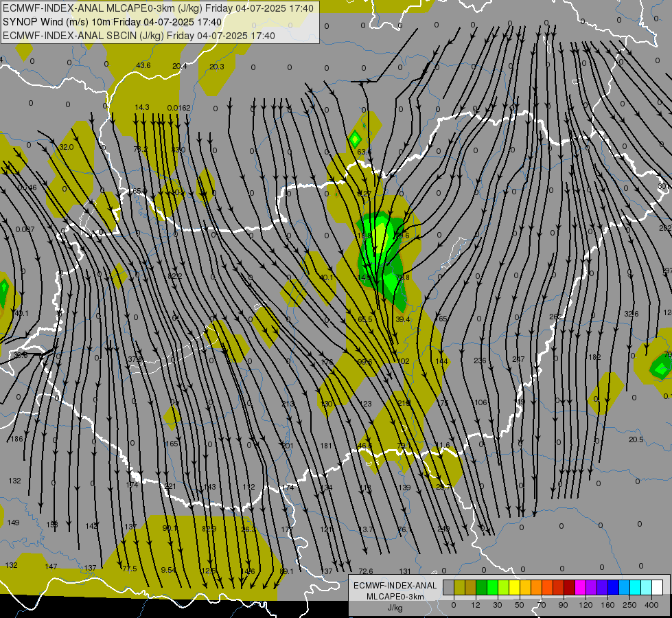The height and width of the screenshot is (618, 672).
Task: Select the cyan legend swatch
Action: [x=635, y=588]
